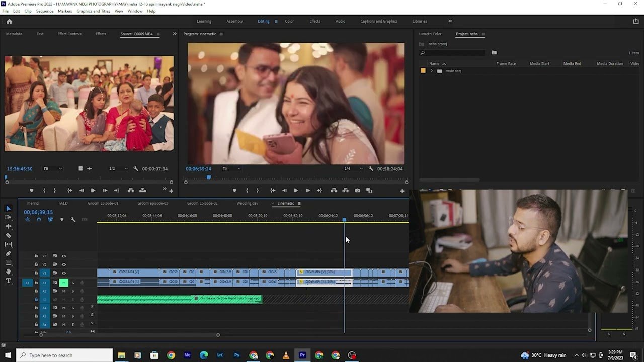
Task: Pick the Hand tool
Action: point(8,271)
